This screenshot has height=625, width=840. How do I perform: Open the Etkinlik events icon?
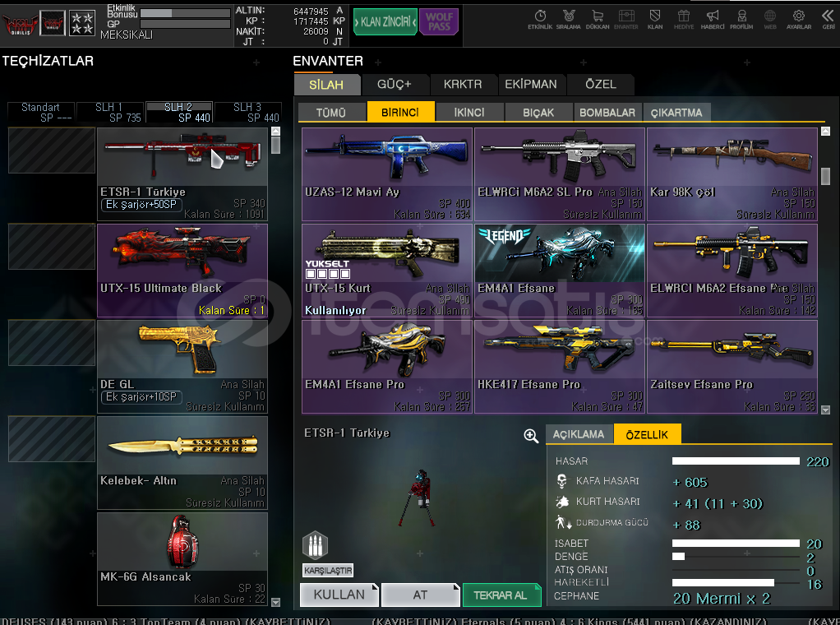540,19
